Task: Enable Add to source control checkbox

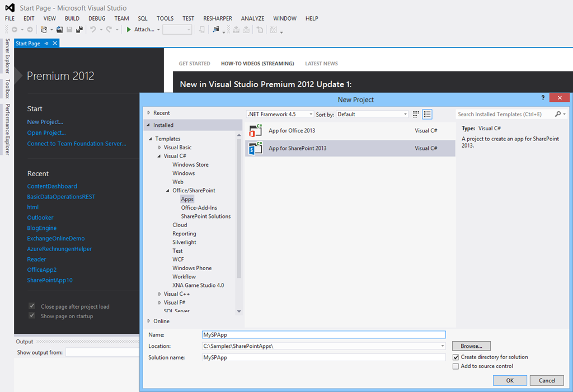Action: (456, 366)
